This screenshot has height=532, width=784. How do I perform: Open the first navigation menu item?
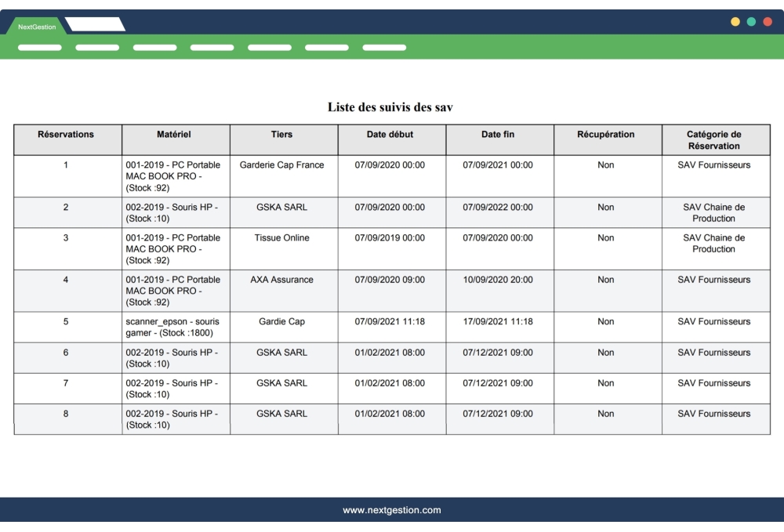coord(39,47)
